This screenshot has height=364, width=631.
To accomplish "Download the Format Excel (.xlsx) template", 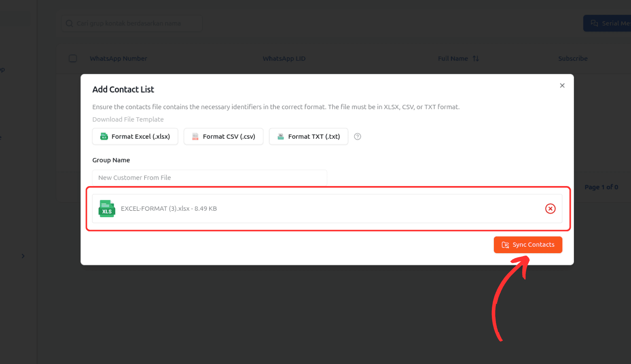I will (x=135, y=137).
